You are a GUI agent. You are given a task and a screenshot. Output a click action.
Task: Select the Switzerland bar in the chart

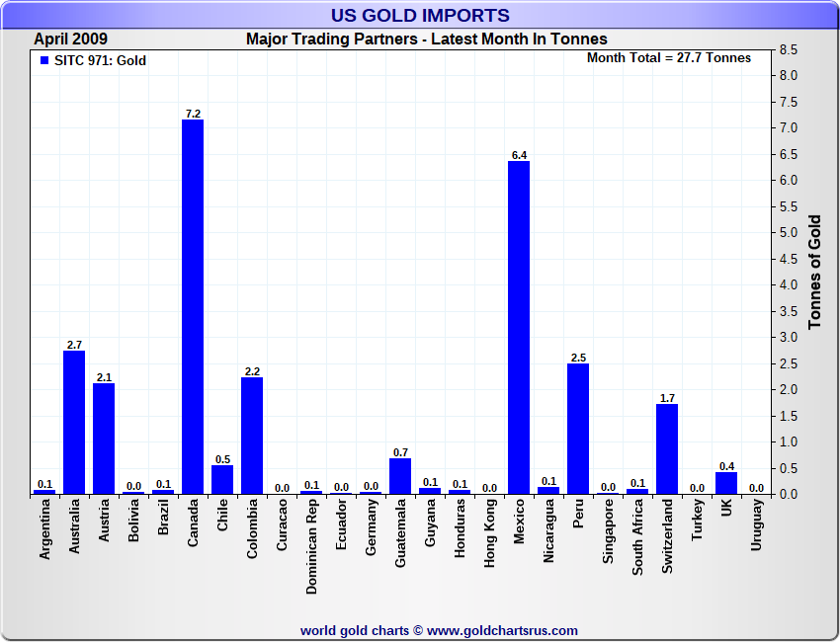(x=667, y=449)
